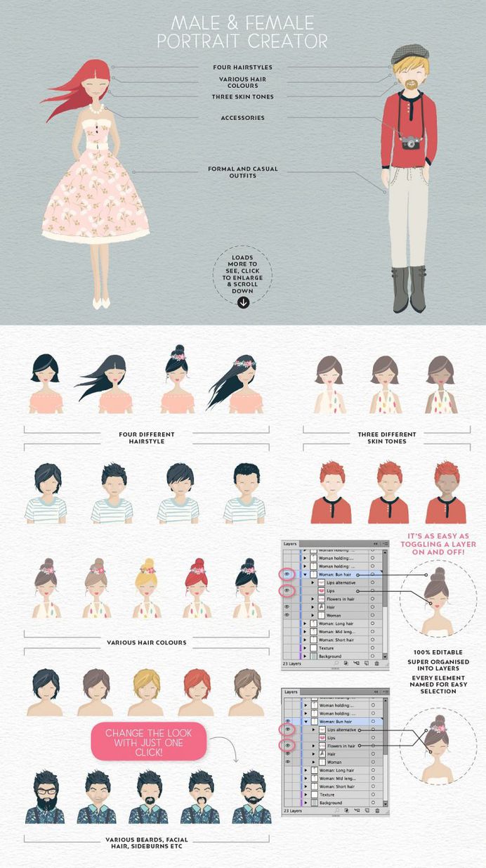Viewport: 486px width, 868px height.
Task: Click the man with camera illustration
Action: pyautogui.click(x=411, y=179)
